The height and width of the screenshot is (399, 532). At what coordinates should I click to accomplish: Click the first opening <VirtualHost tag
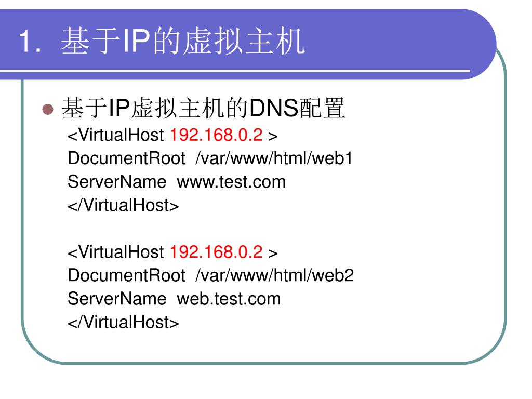tap(116, 135)
